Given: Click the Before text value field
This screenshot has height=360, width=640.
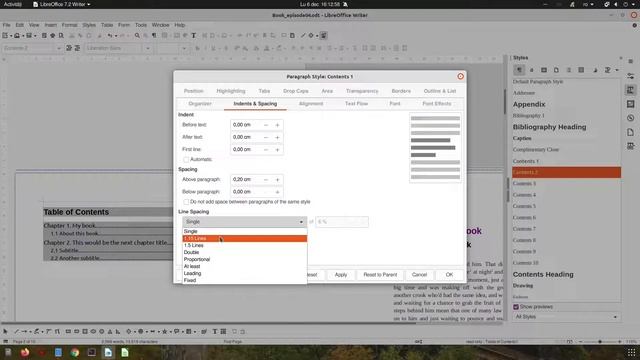Looking at the screenshot, I should pyautogui.click(x=246, y=125).
